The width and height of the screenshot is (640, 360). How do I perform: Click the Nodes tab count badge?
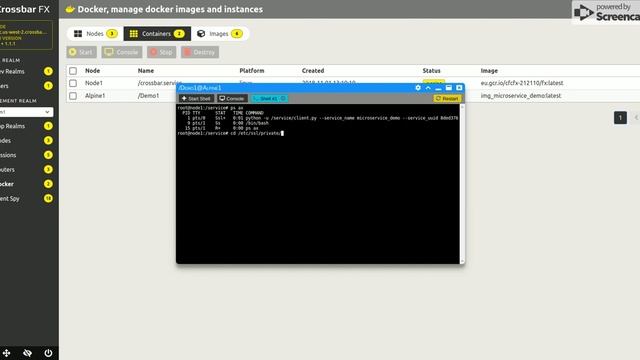point(112,33)
